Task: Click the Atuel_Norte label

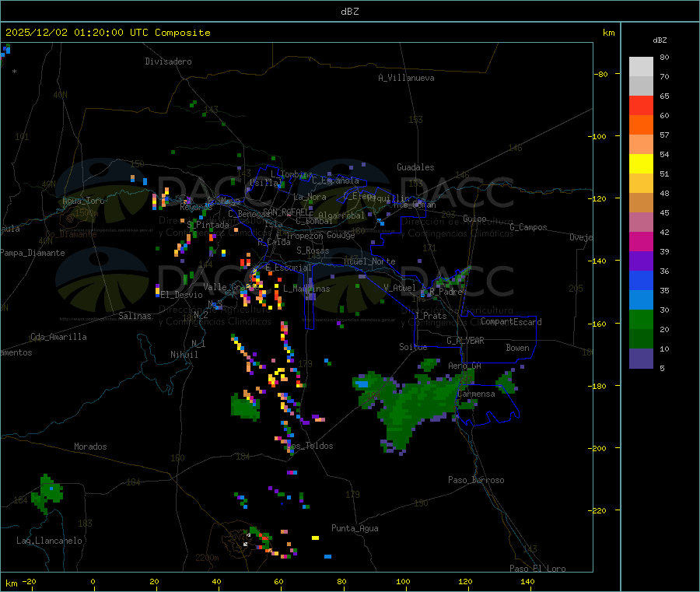Action: [x=369, y=261]
